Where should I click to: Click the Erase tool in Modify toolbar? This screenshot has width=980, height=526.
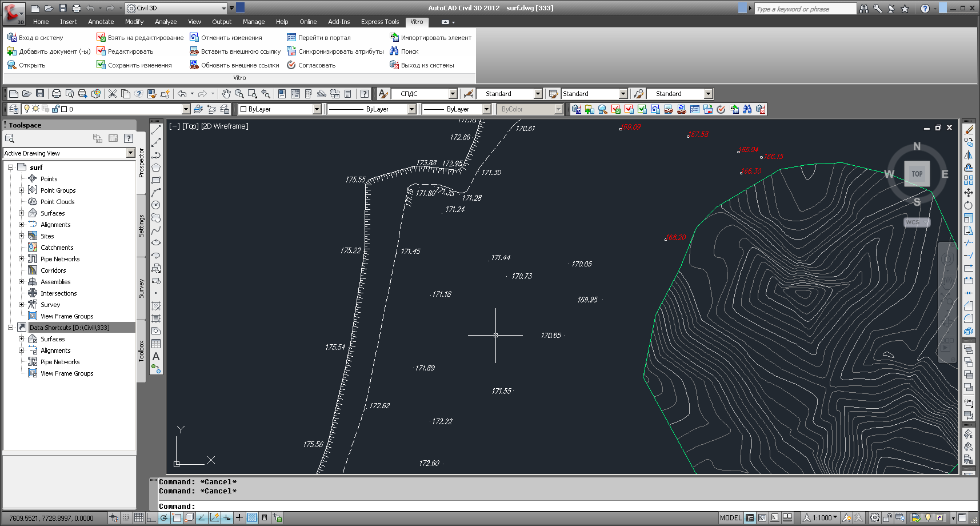tap(969, 130)
